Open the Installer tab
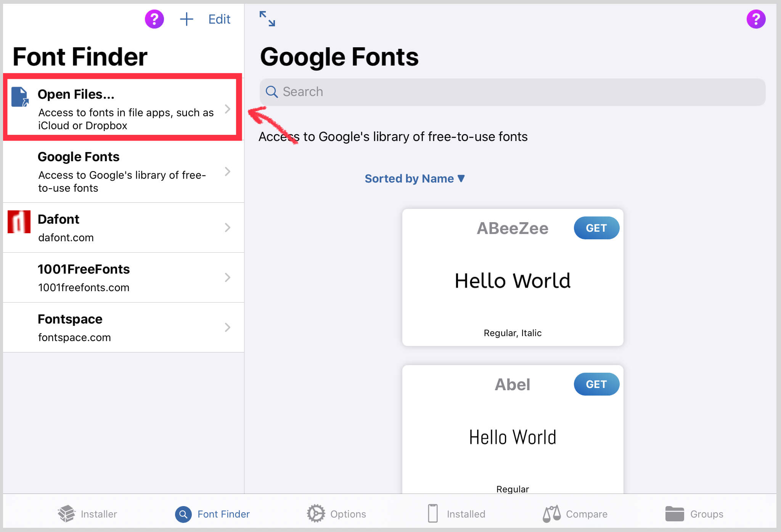781x532 pixels. 88,514
